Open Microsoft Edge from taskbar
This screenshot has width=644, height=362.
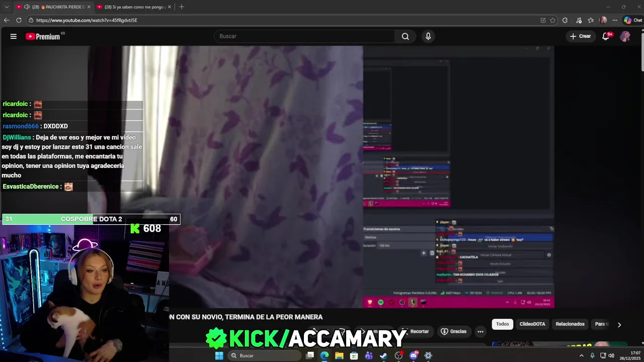[325, 355]
